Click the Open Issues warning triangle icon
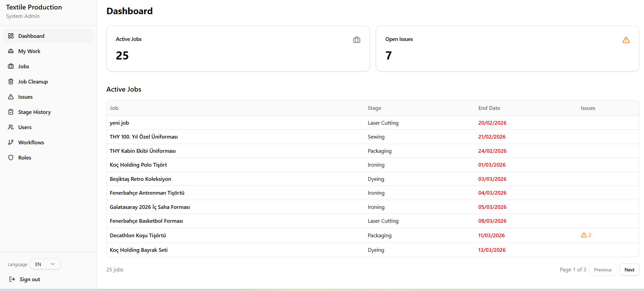This screenshot has height=291, width=644. [x=626, y=40]
